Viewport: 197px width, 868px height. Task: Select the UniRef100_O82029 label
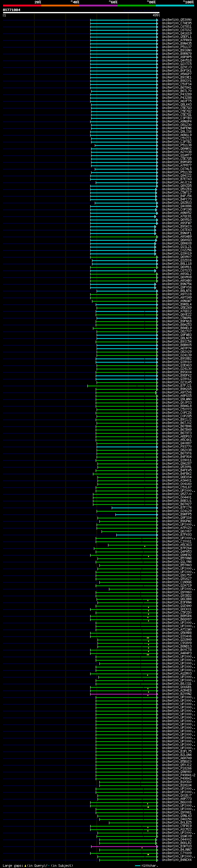pyautogui.click(x=176, y=352)
